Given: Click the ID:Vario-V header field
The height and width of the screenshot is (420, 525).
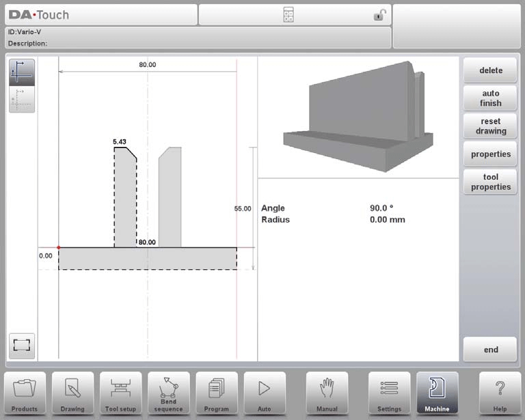Looking at the screenshot, I should click(x=25, y=32).
